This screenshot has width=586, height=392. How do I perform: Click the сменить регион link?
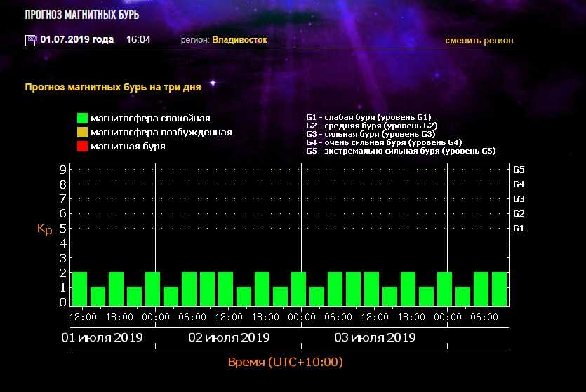[479, 40]
